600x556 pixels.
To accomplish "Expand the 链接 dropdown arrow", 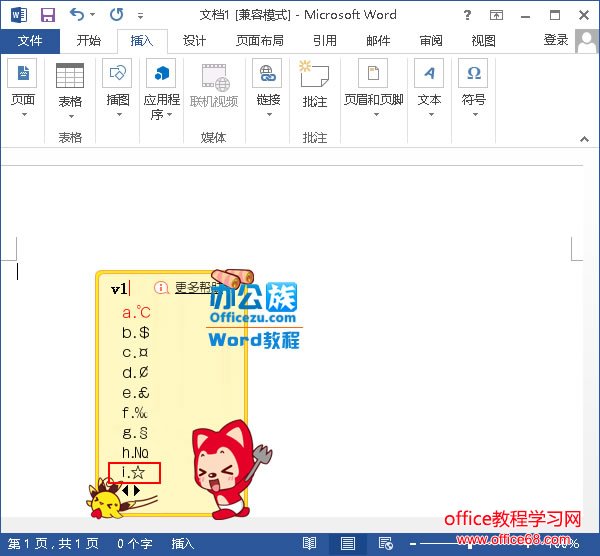I will pyautogui.click(x=269, y=114).
